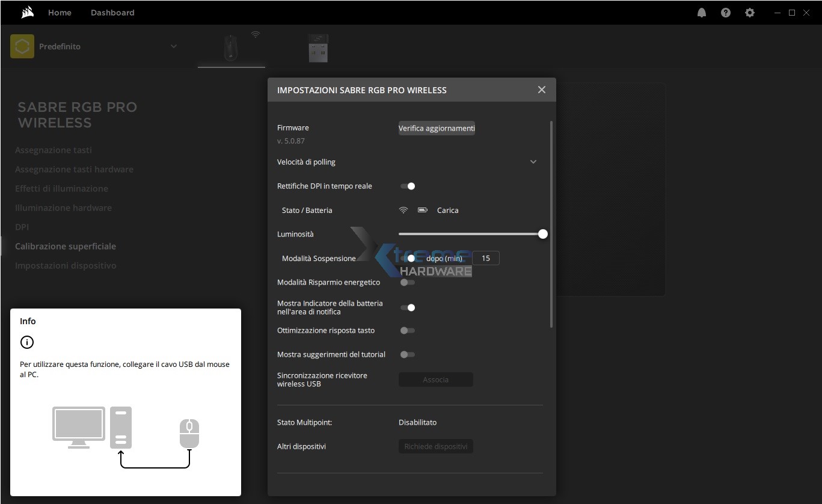This screenshot has width=822, height=504.
Task: Enable Modalità Risparmio energetico toggle
Action: click(408, 282)
